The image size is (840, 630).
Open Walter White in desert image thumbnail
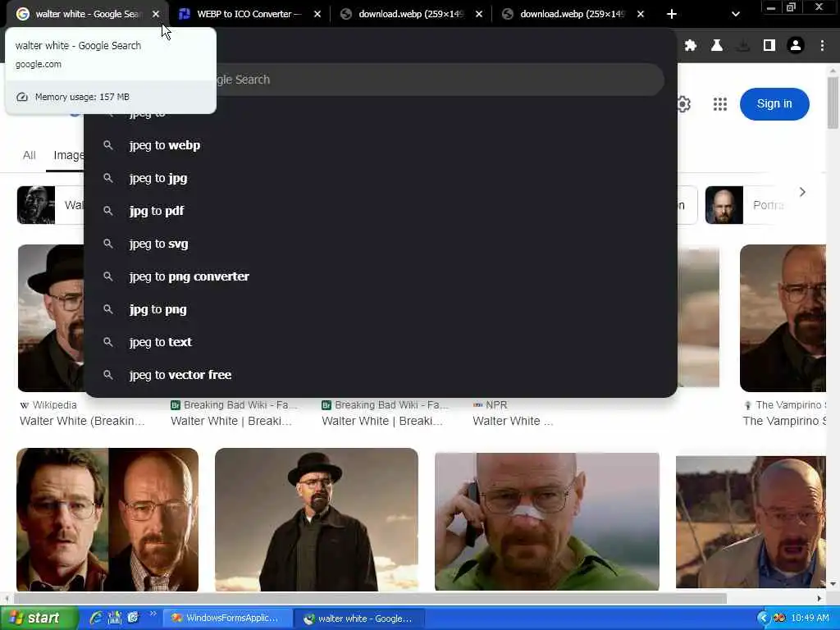tap(751, 522)
